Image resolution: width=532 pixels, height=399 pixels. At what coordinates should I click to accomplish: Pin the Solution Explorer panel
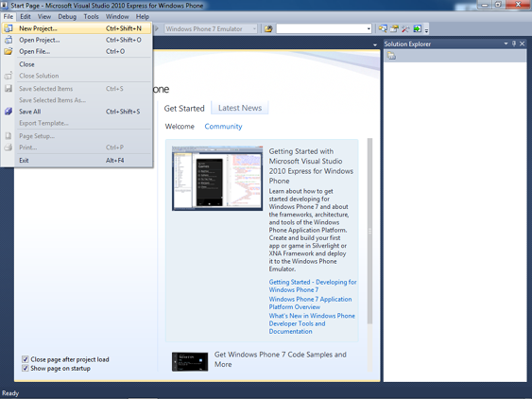514,43
